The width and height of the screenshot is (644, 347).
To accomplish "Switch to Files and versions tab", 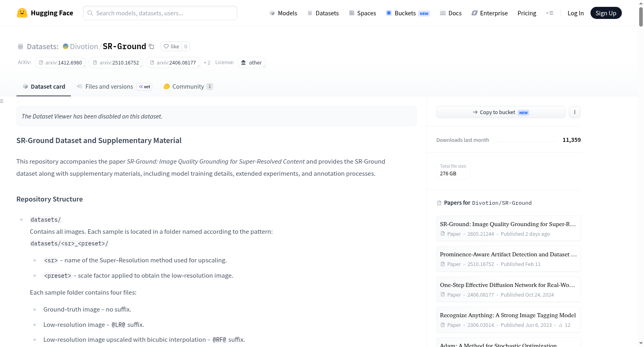I will click(114, 87).
